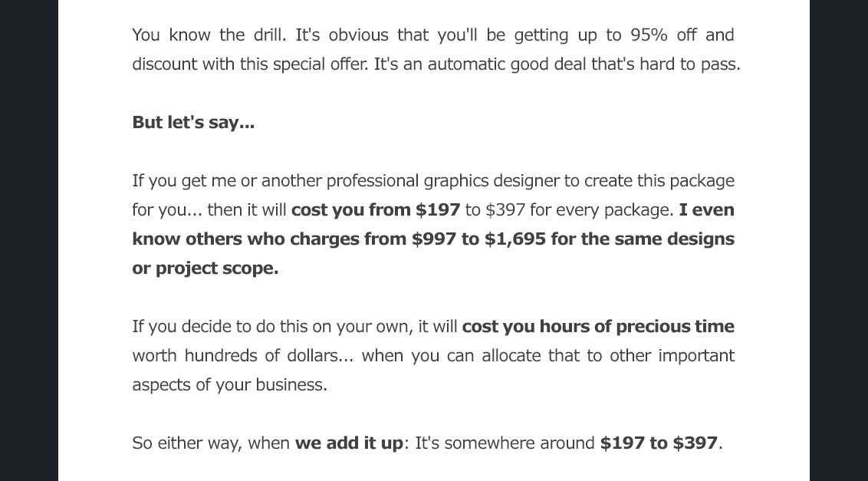The height and width of the screenshot is (481, 868).
Task: Click bold text "cost you from $197"
Action: pos(376,210)
